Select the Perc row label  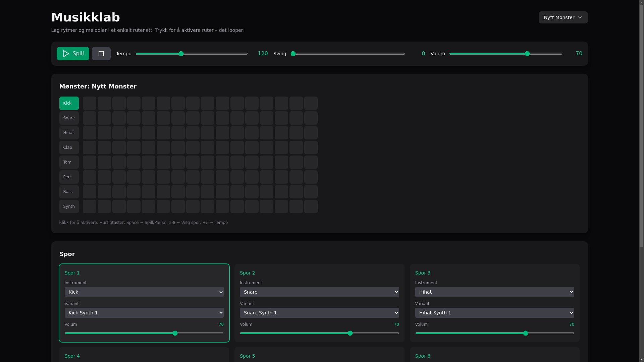coord(69,177)
